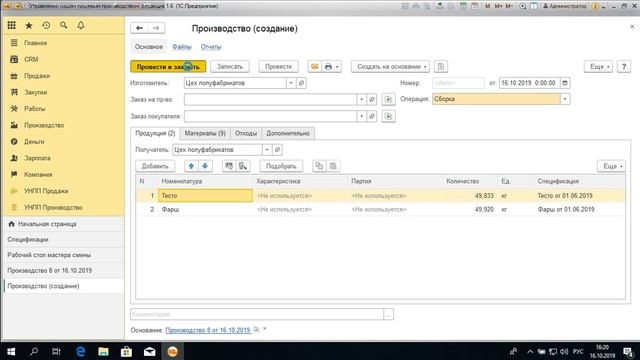Click the Номер input field
Image resolution: width=640 pixels, height=360 pixels.
coord(458,83)
